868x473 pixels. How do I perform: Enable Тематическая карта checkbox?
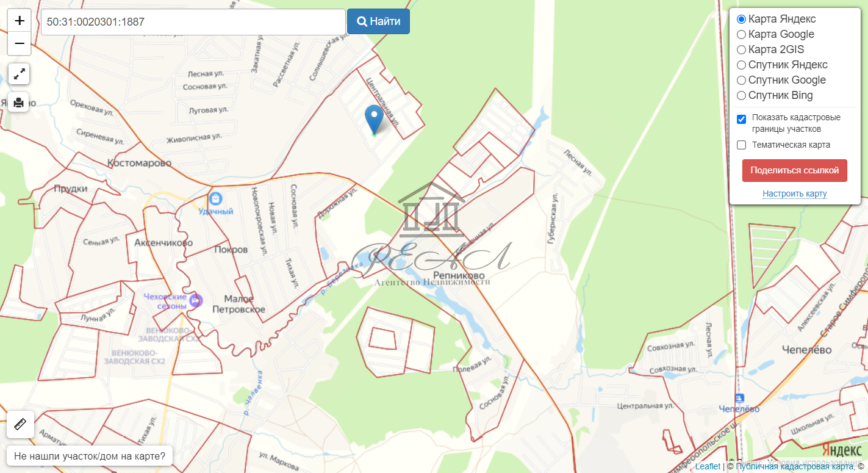click(x=742, y=145)
